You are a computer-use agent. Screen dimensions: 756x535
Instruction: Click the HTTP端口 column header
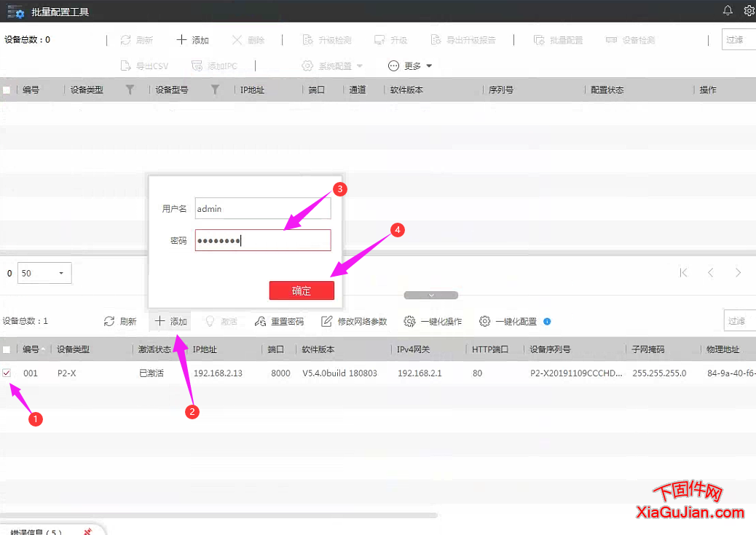click(490, 349)
